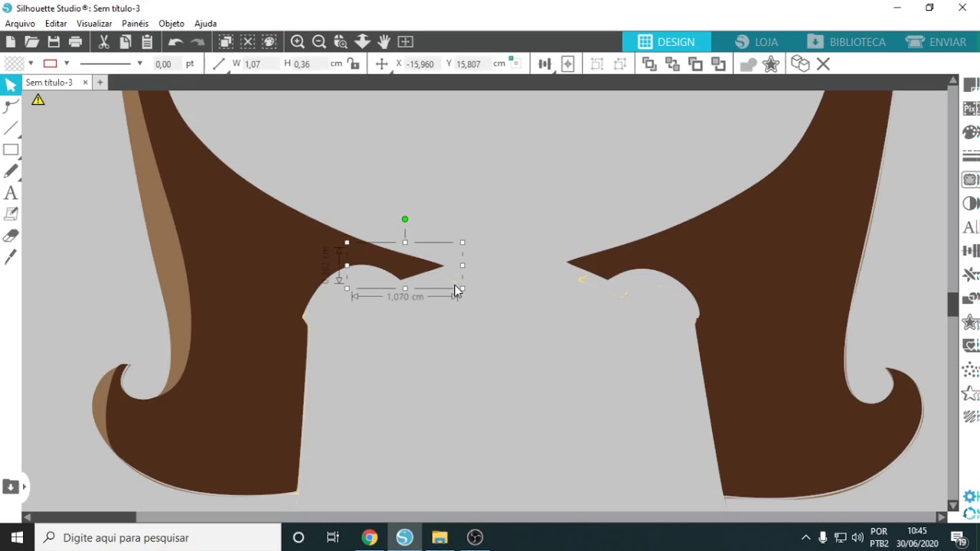
Task: Select the Edit Points tool in left toolbar
Action: 11,106
